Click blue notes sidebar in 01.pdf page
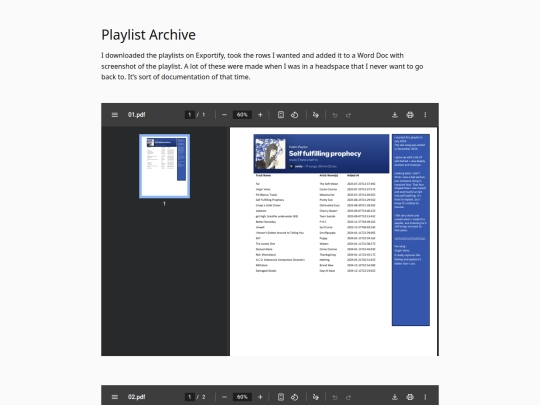540x405 pixels. pos(411,230)
